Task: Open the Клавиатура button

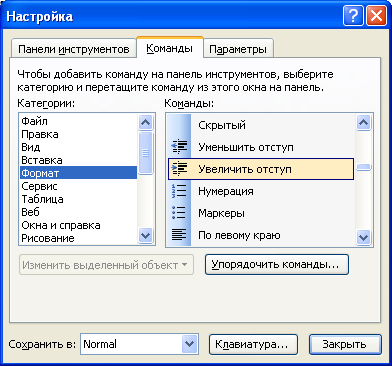Action: coord(253,344)
